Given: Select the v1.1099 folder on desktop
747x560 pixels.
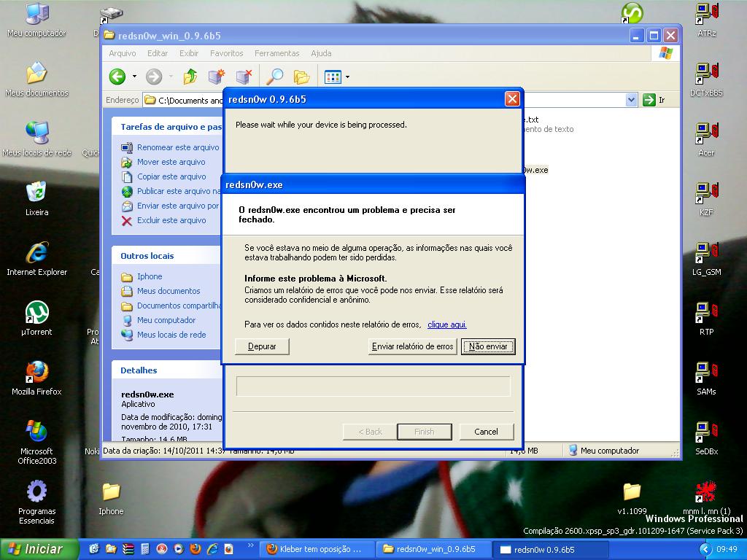Looking at the screenshot, I should [x=632, y=499].
